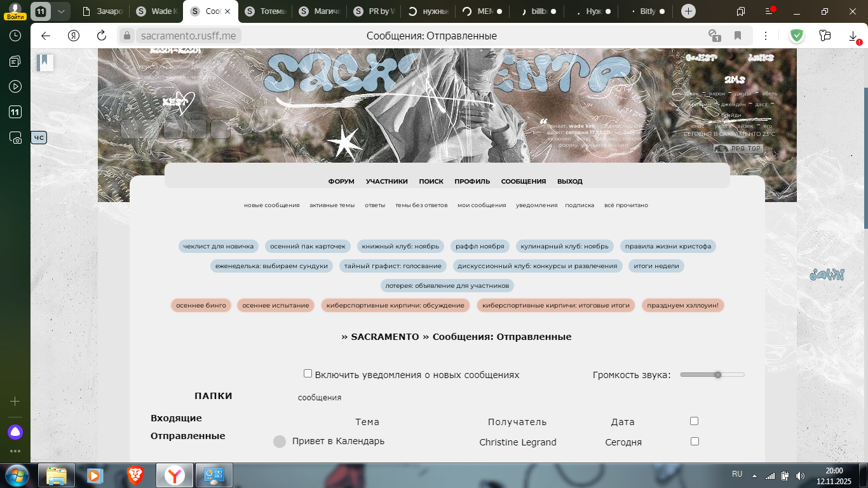Open 'активные темы' link

click(x=332, y=205)
